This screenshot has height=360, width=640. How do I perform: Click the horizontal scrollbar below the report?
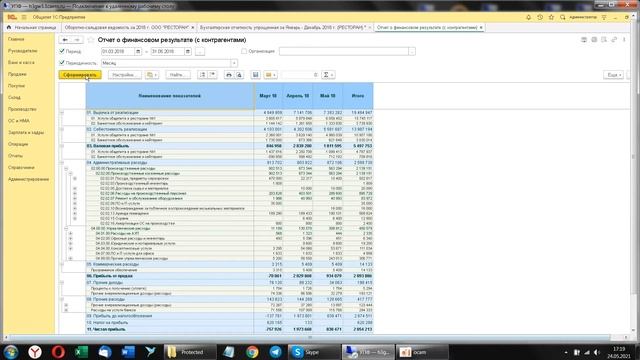[x=310, y=338]
